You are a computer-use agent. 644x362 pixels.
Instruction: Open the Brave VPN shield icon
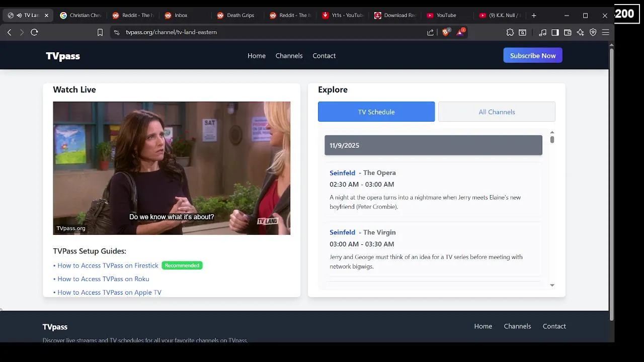[x=593, y=32]
